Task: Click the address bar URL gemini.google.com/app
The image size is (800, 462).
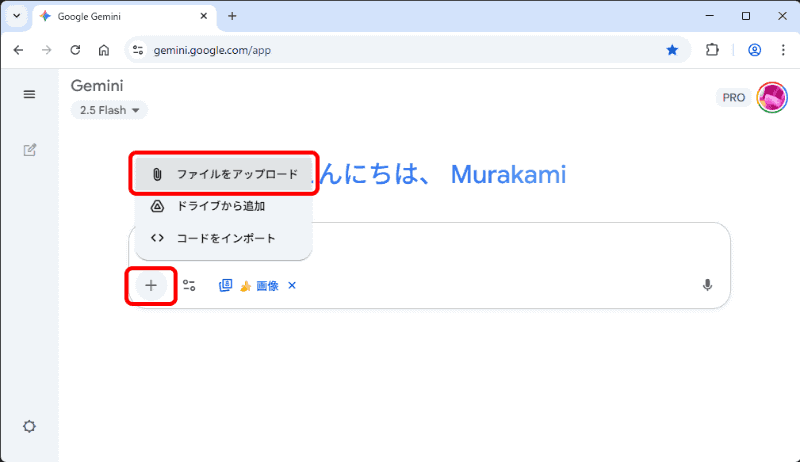Action: (212, 50)
